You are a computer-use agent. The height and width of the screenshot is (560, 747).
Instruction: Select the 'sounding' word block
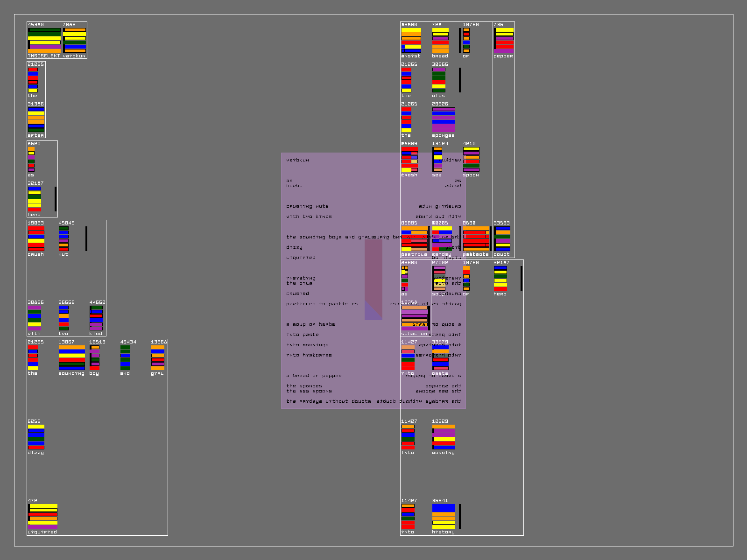click(71, 357)
